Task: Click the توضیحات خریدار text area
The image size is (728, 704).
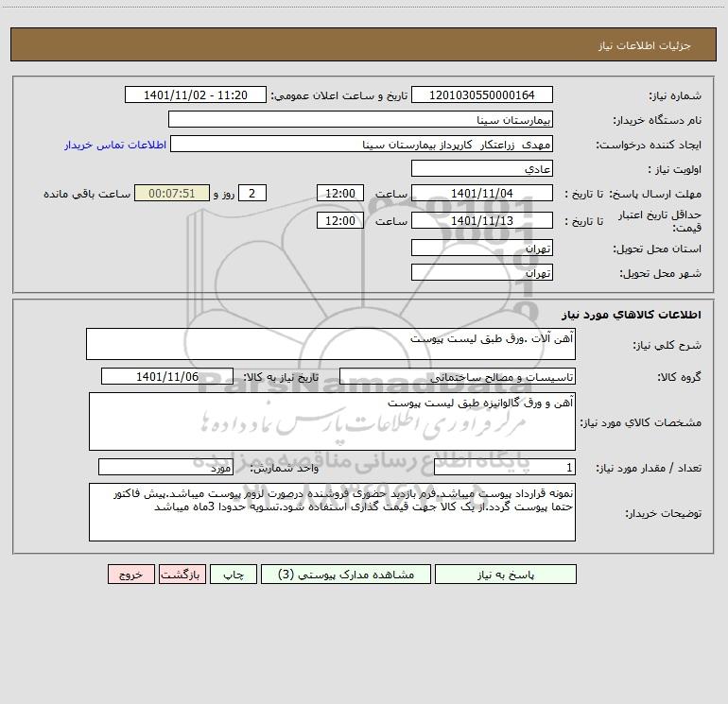Action: pos(332,512)
